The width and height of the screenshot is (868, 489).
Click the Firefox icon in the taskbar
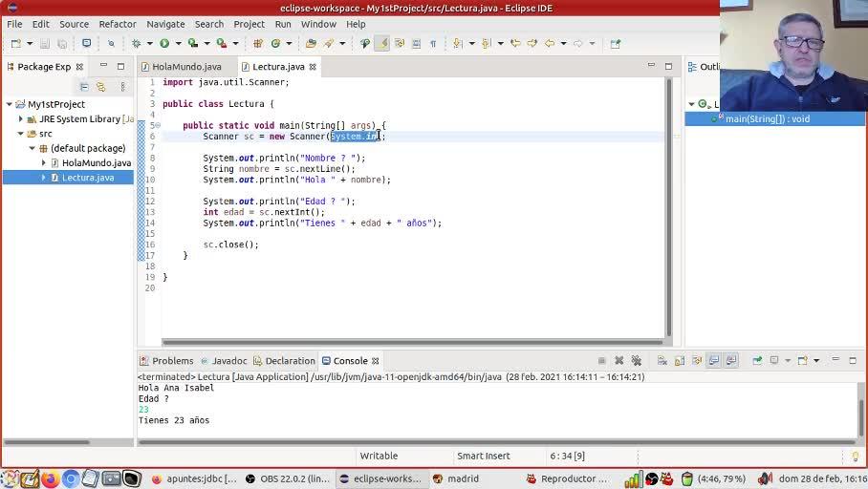coord(50,478)
